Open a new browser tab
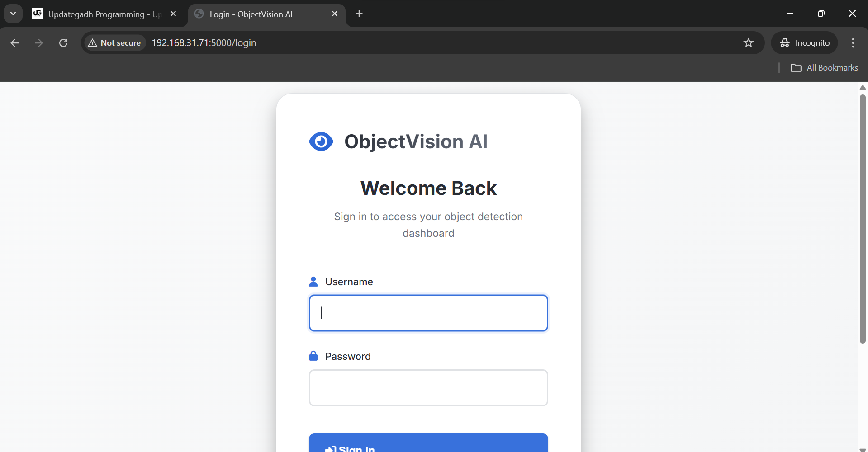This screenshot has height=452, width=868. click(359, 14)
